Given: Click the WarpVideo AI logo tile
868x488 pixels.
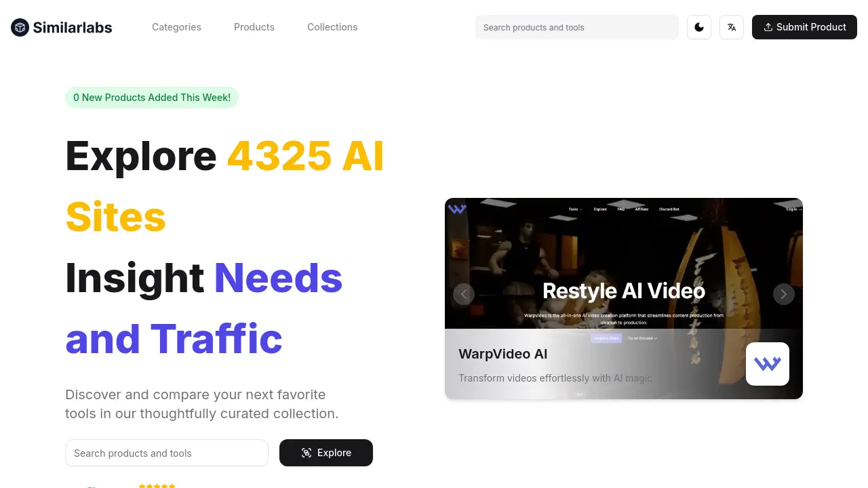Looking at the screenshot, I should (768, 364).
